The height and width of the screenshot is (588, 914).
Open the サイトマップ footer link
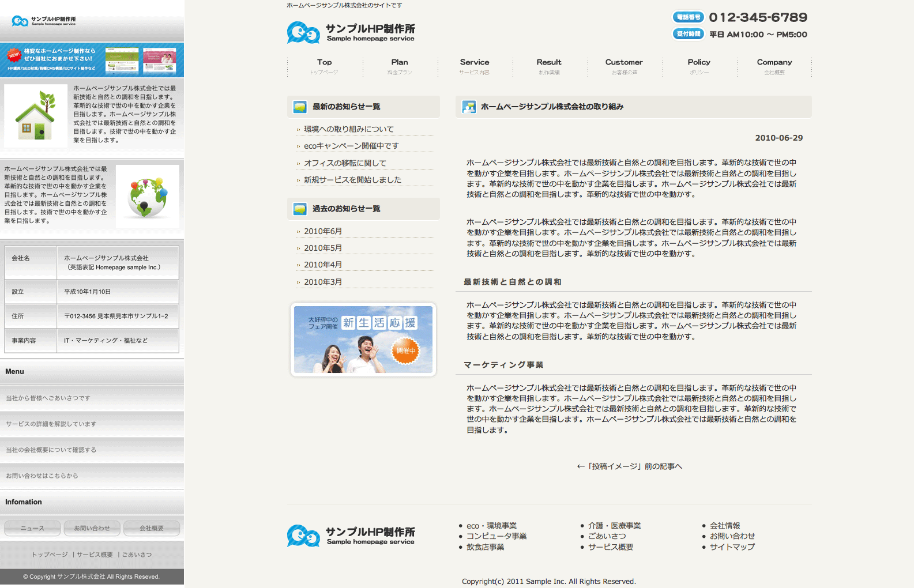click(732, 547)
